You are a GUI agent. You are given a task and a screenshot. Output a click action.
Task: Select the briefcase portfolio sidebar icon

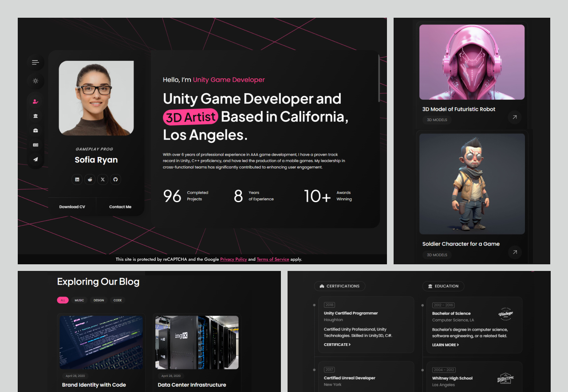35,130
